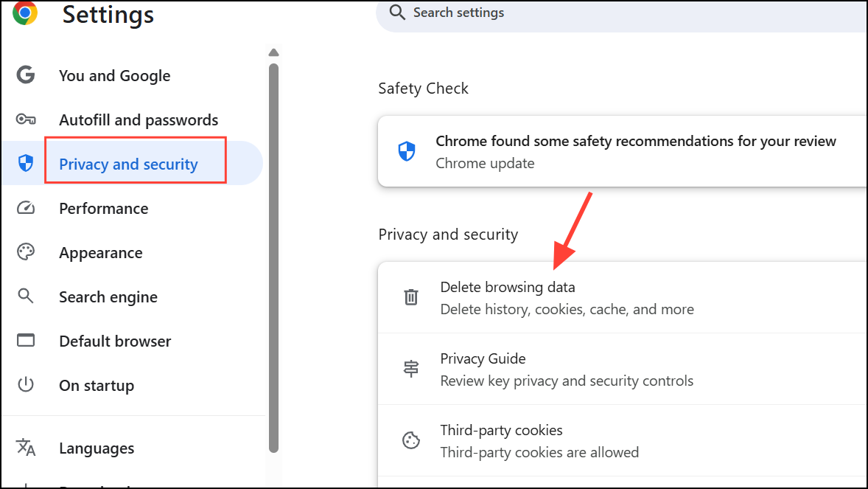
Task: Click the key icon for Autofill
Action: click(x=26, y=119)
